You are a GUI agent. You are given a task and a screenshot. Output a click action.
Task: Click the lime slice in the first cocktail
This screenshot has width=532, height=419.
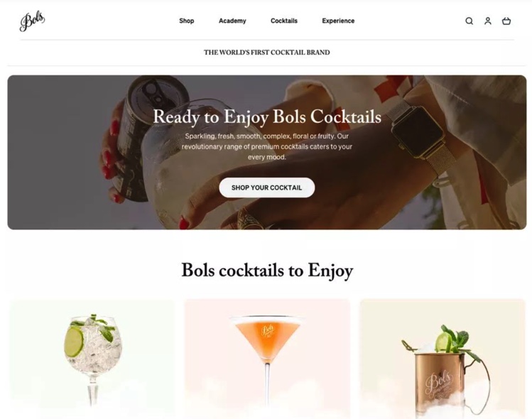tap(74, 342)
